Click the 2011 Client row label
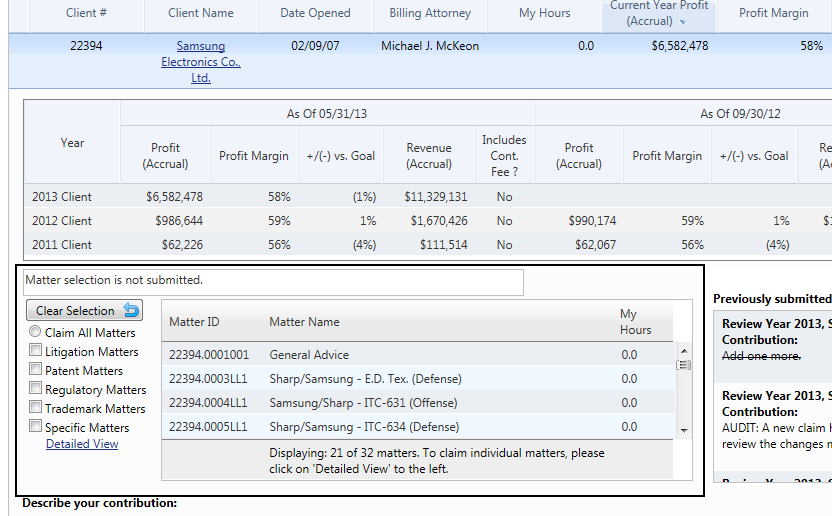 [62, 245]
